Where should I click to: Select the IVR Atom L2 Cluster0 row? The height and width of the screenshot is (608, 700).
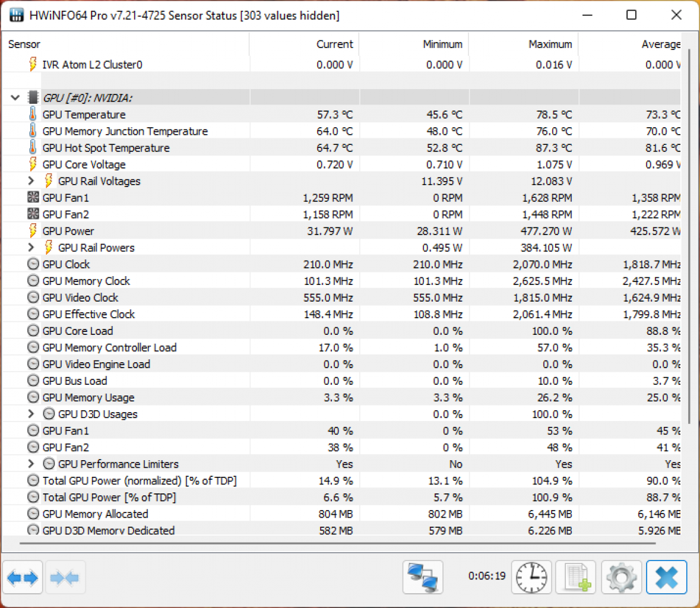point(342,64)
